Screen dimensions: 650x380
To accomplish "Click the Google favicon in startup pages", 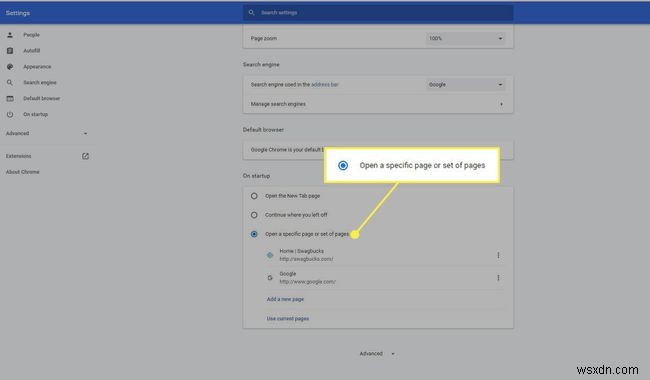I will coord(270,278).
